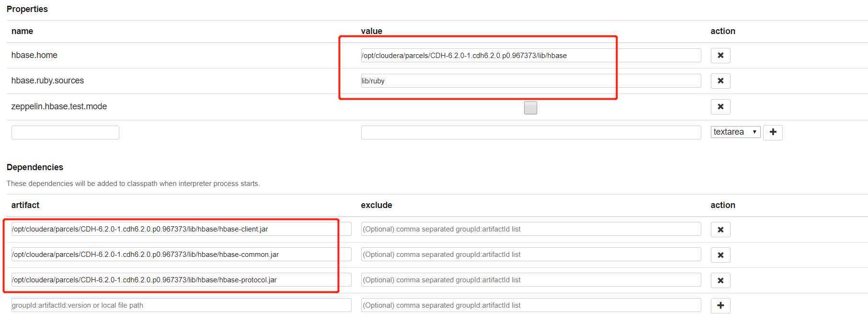
Task: Remove the zeppelin.hbase.test.mode property
Action: [x=720, y=107]
